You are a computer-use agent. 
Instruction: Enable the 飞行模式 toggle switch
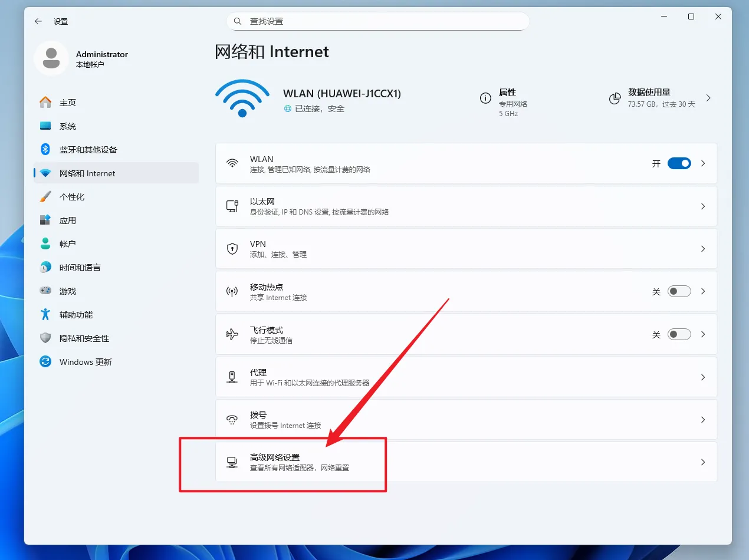point(679,334)
